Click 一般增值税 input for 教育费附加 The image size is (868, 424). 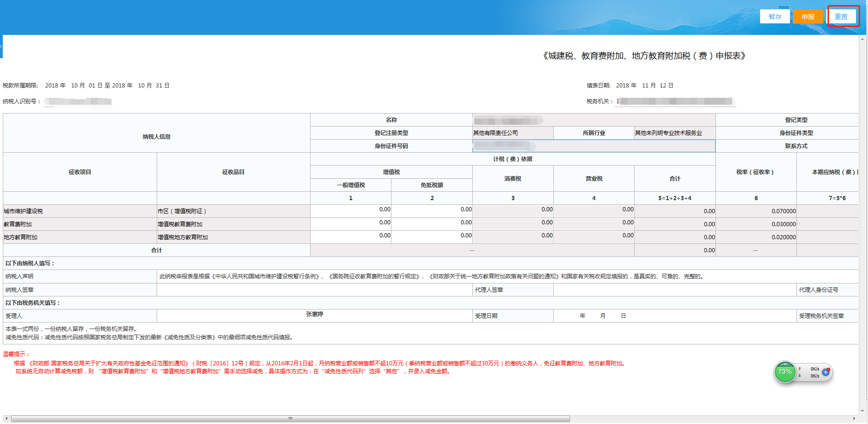[x=351, y=224]
